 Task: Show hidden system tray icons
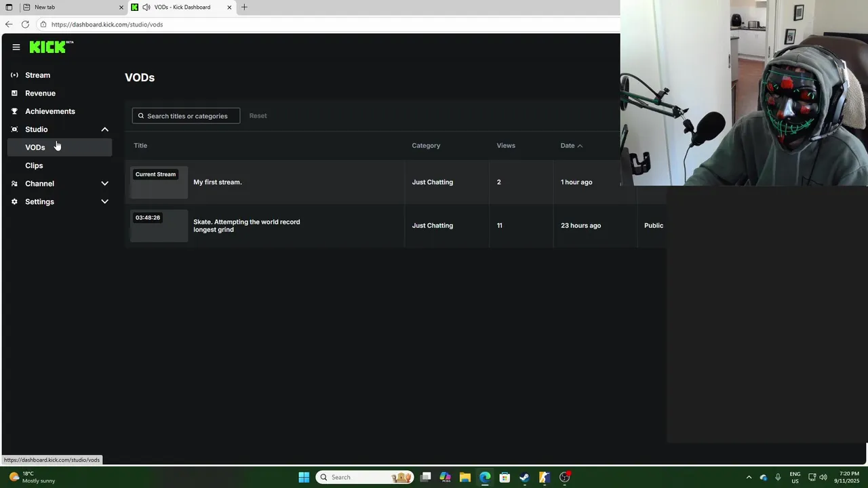tap(749, 477)
